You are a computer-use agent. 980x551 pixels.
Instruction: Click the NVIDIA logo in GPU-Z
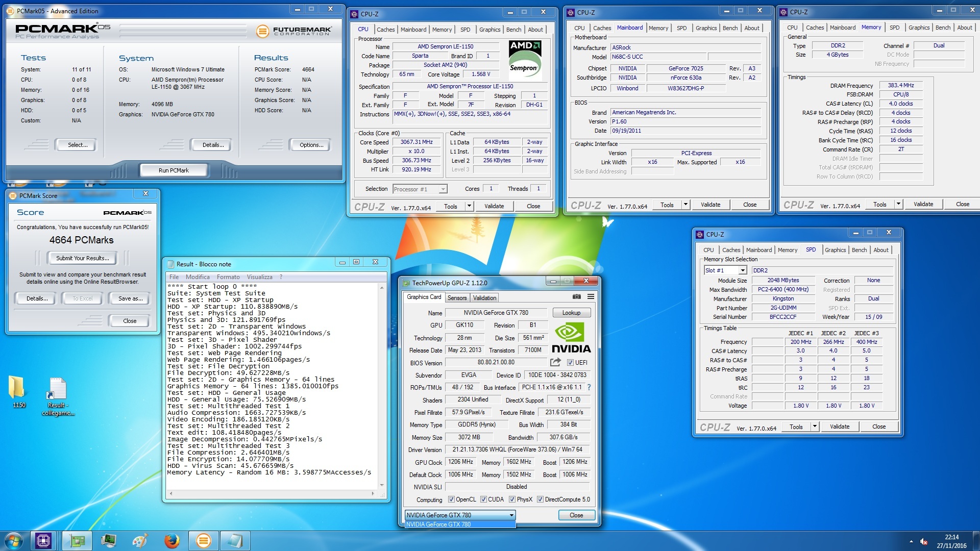pyautogui.click(x=571, y=338)
